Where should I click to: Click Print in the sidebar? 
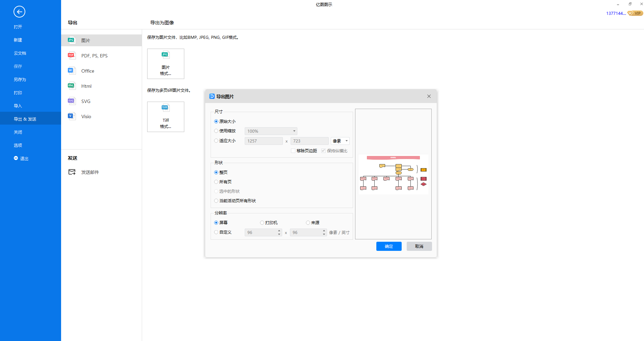click(x=18, y=93)
